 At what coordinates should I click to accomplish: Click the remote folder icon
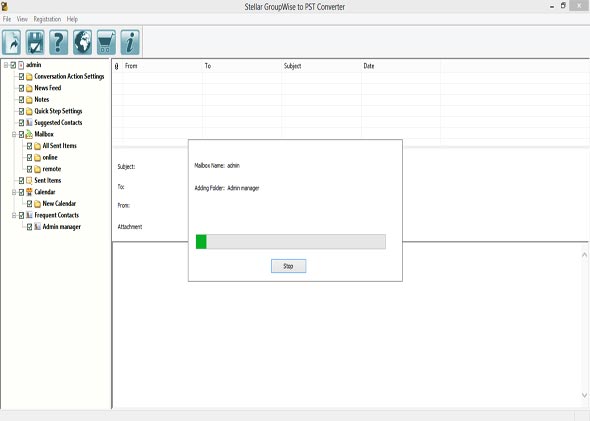tap(38, 169)
